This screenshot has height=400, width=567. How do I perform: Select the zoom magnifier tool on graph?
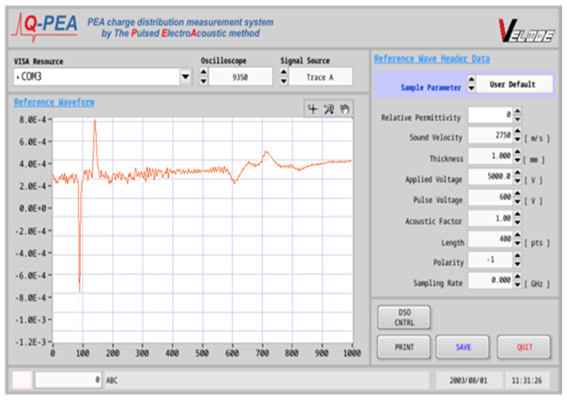coord(329,109)
